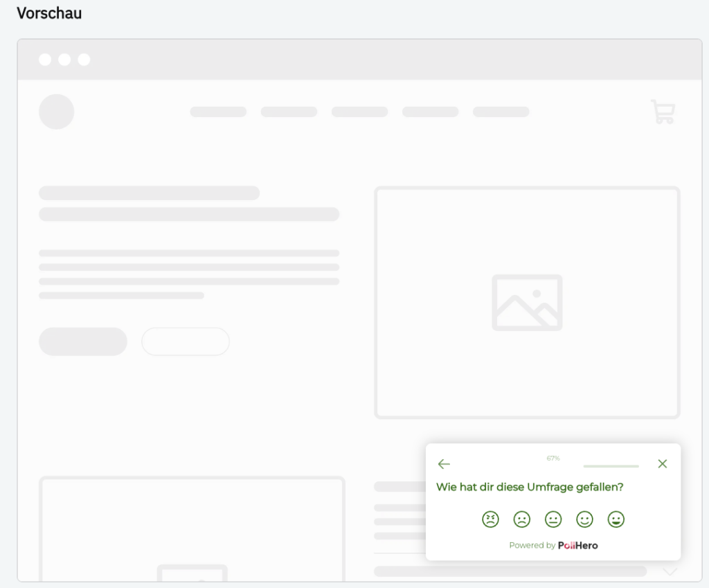Image resolution: width=709 pixels, height=588 pixels.
Task: Select the angry face rating emoji
Action: (x=490, y=519)
